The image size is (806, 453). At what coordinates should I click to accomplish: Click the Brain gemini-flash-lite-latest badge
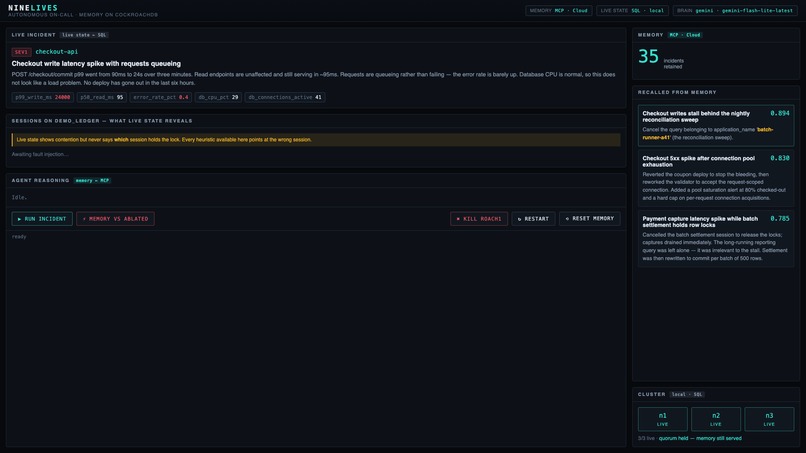tap(735, 10)
